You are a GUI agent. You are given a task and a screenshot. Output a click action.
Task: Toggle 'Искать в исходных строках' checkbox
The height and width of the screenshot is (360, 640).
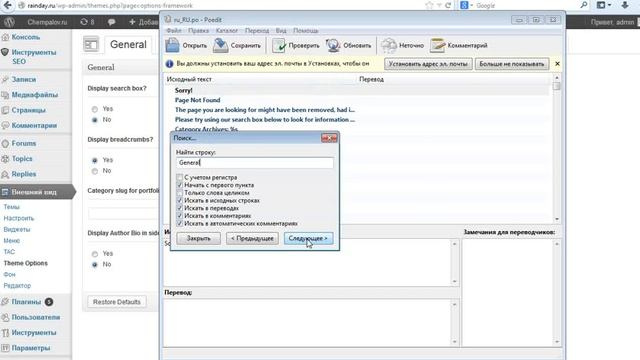[180, 200]
